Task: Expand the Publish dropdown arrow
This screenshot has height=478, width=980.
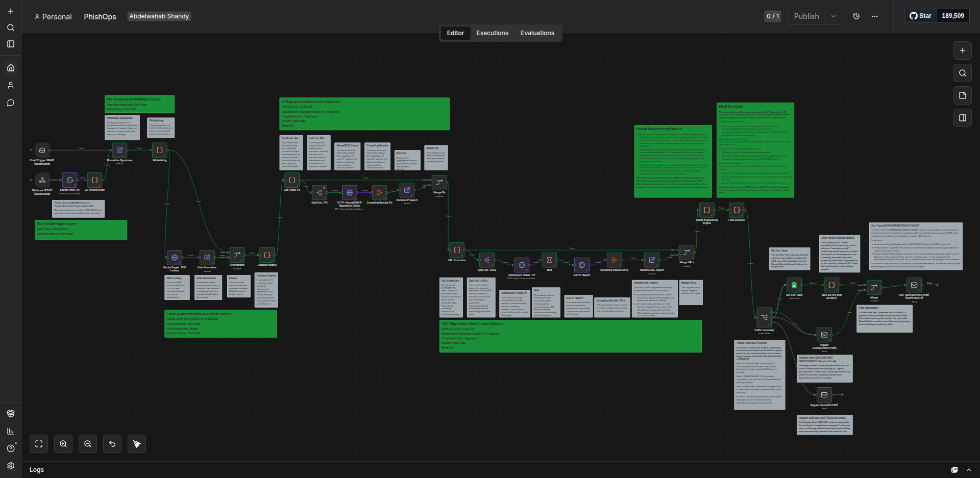Action: tap(834, 16)
